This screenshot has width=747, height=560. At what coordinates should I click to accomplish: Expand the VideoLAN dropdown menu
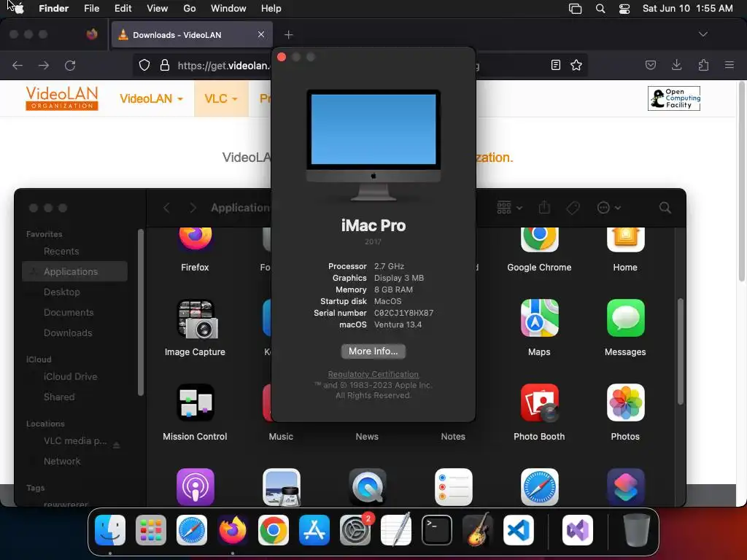151,98
